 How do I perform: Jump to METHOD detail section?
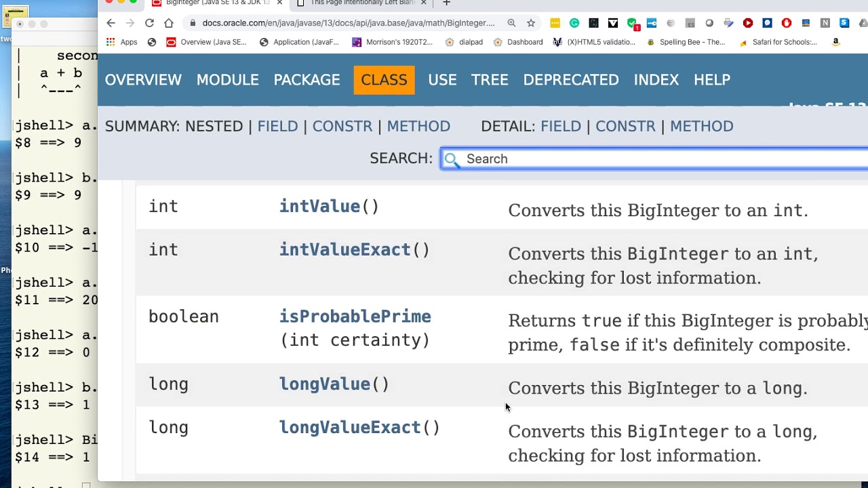coord(701,126)
